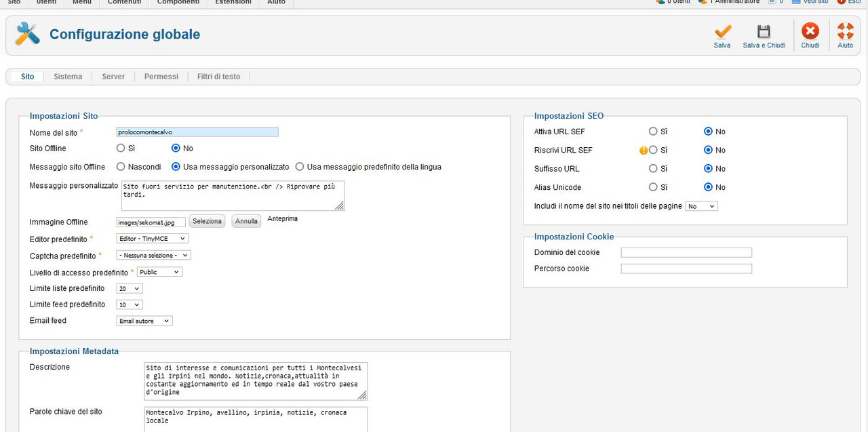Click the Percorso cookie field

(686, 269)
